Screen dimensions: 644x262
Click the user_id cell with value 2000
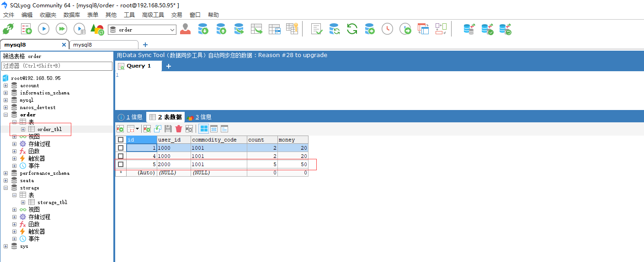174,164
